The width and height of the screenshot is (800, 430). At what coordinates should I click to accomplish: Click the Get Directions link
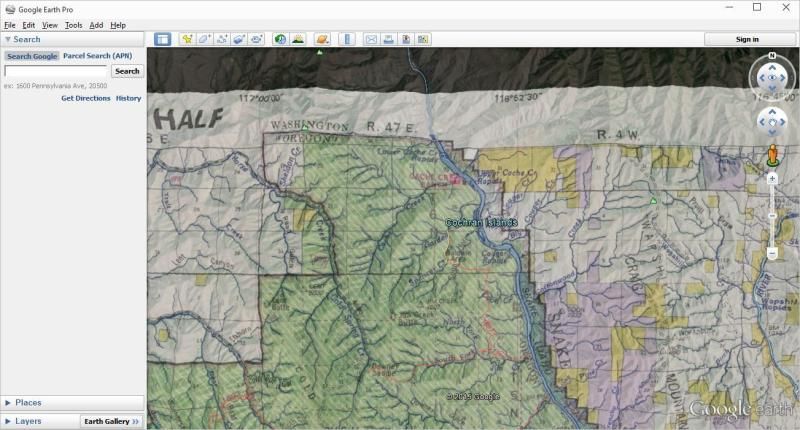(x=86, y=98)
